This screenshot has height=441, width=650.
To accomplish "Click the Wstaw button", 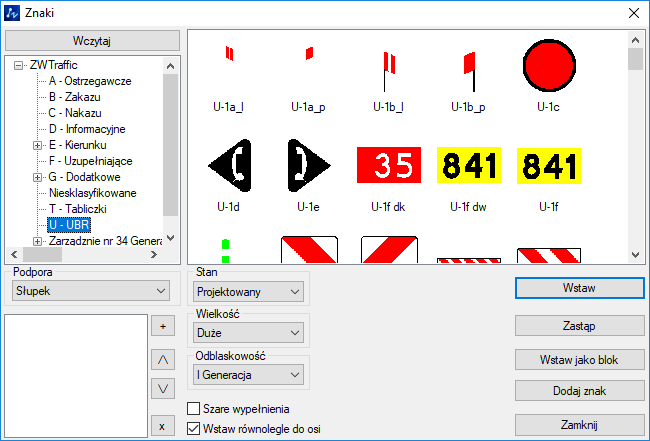I will tap(579, 288).
